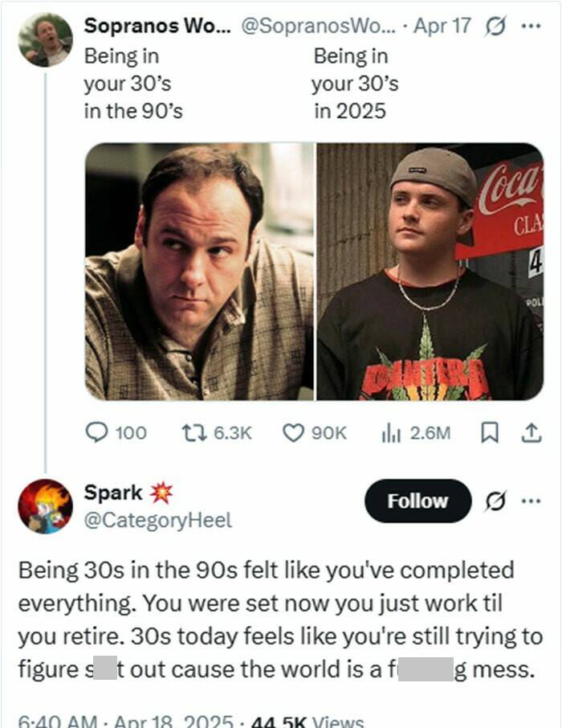Click the Sopranos World profile avatar

click(45, 39)
